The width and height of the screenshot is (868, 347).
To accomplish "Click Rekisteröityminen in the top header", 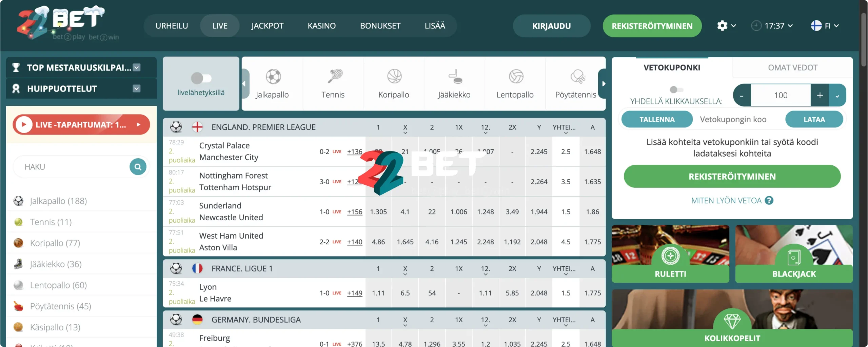I will point(652,26).
